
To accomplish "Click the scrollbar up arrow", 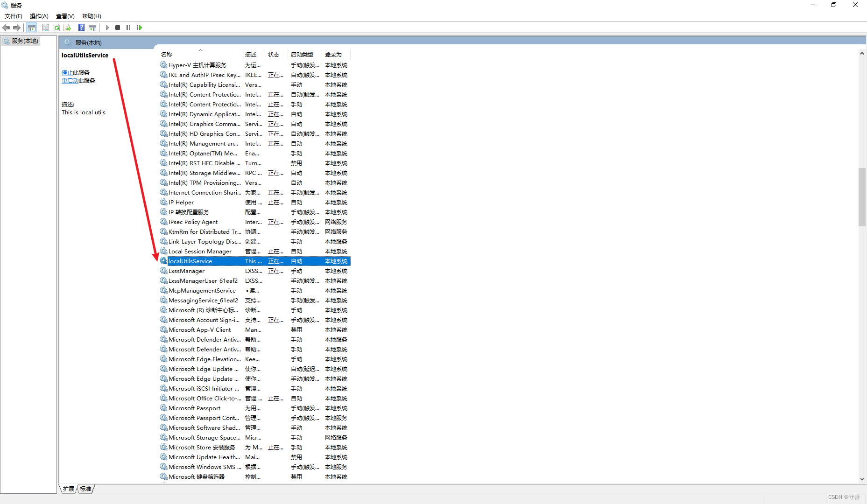I will tap(862, 53).
